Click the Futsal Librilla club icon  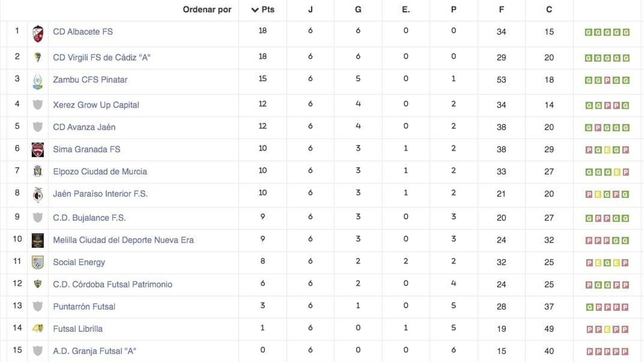pyautogui.click(x=37, y=329)
